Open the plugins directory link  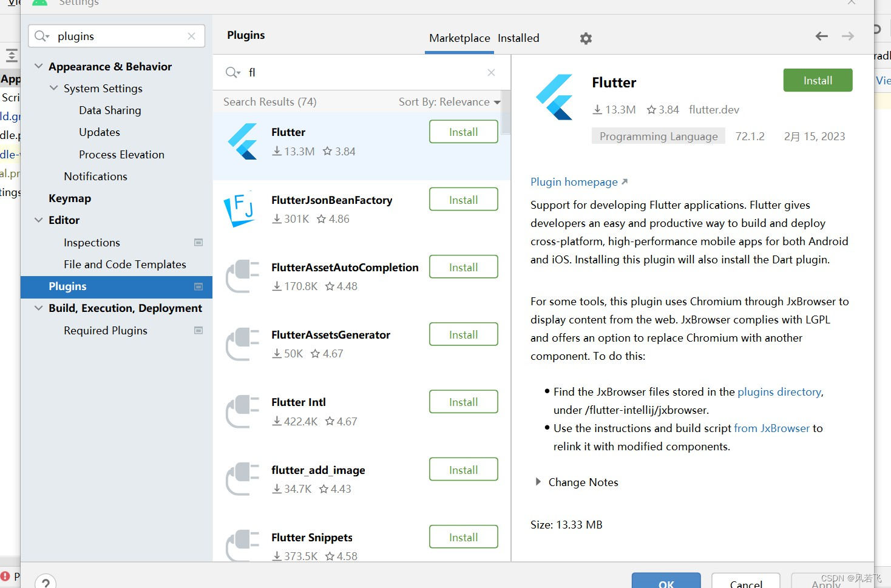pos(779,392)
